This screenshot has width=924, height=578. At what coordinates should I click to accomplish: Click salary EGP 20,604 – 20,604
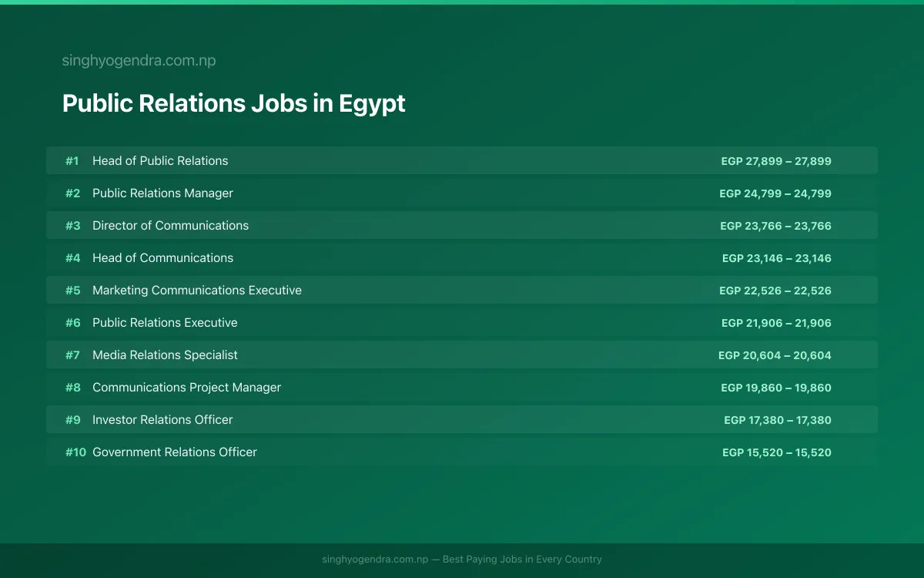[775, 355]
